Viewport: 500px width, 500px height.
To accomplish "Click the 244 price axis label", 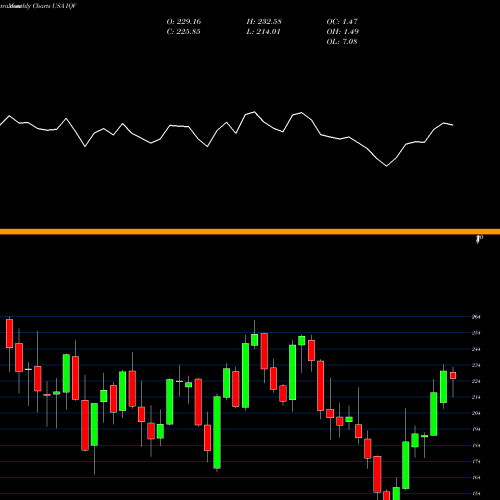I will tap(476, 349).
